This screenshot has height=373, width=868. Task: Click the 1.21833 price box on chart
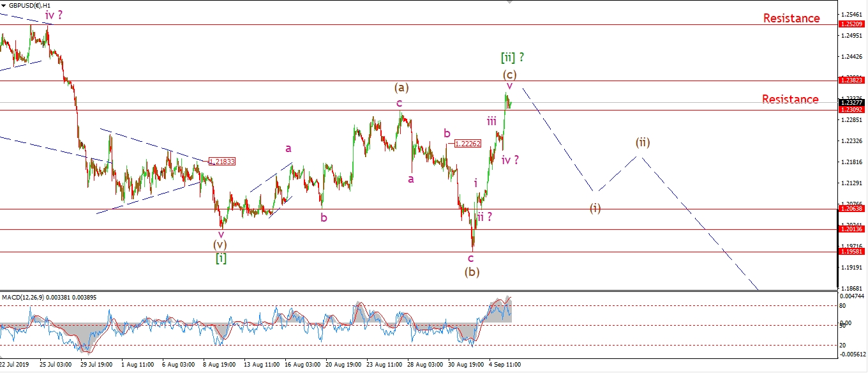pyautogui.click(x=222, y=162)
